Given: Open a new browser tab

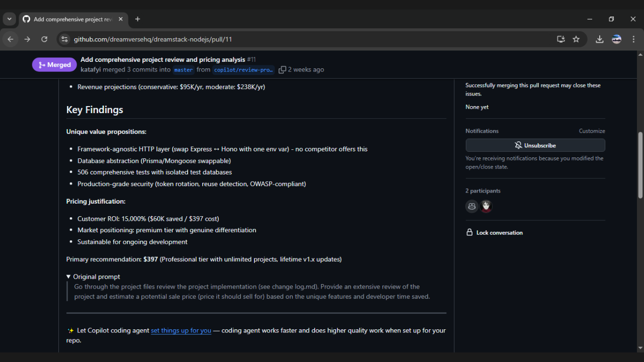Looking at the screenshot, I should pyautogui.click(x=137, y=19).
